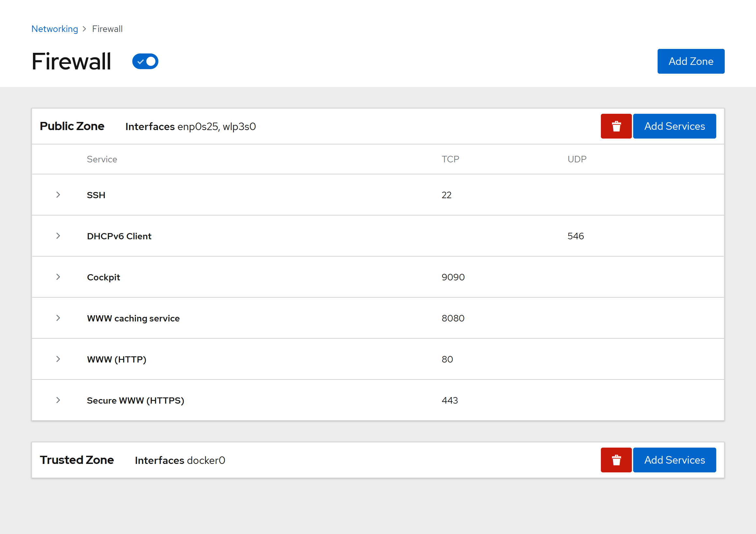Toggle the Firewall enable switch
The width and height of the screenshot is (756, 534).
(x=145, y=62)
